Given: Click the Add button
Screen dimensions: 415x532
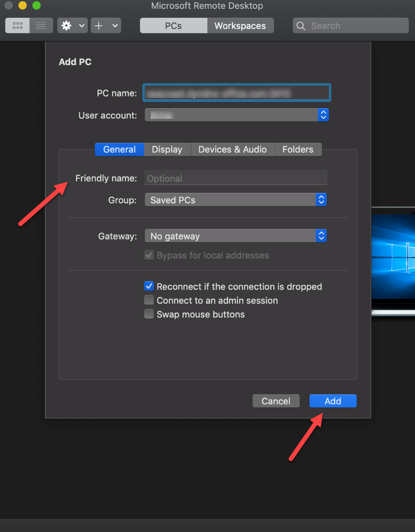Looking at the screenshot, I should point(333,401).
